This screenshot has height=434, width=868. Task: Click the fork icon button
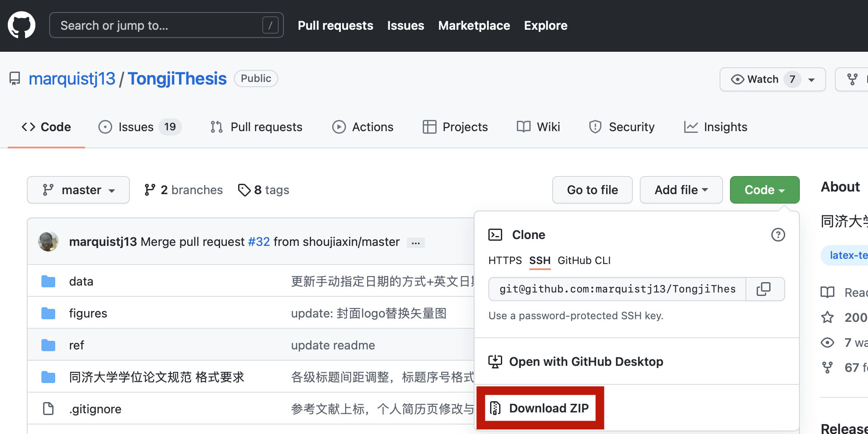852,79
